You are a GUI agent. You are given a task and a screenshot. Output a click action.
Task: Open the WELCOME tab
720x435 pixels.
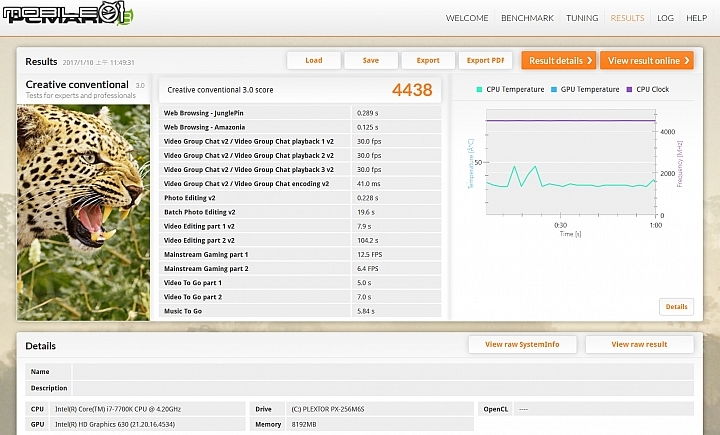coord(467,18)
